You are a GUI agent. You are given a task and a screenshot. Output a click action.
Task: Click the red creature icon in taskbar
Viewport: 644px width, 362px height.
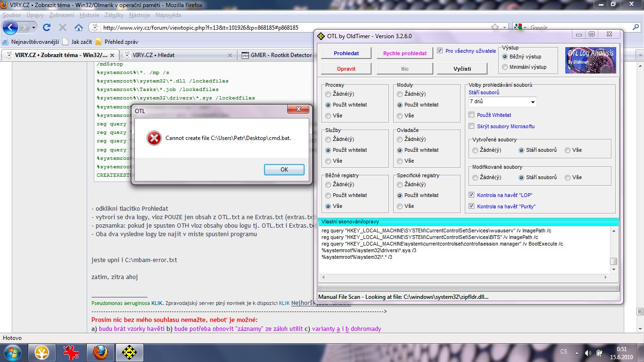tap(71, 352)
